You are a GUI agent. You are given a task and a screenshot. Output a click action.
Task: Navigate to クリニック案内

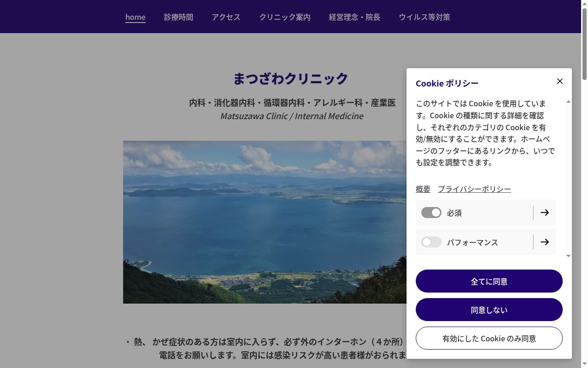(x=285, y=17)
